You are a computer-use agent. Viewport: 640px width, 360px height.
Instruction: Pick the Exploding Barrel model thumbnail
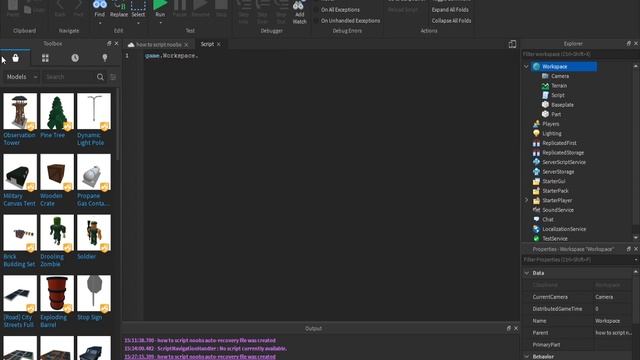pyautogui.click(x=57, y=293)
